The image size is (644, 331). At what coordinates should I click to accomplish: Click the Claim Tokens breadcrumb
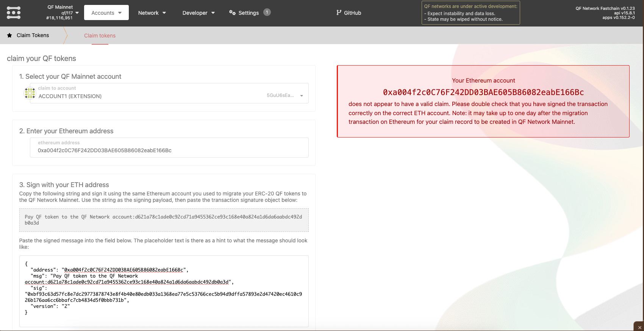(x=33, y=35)
